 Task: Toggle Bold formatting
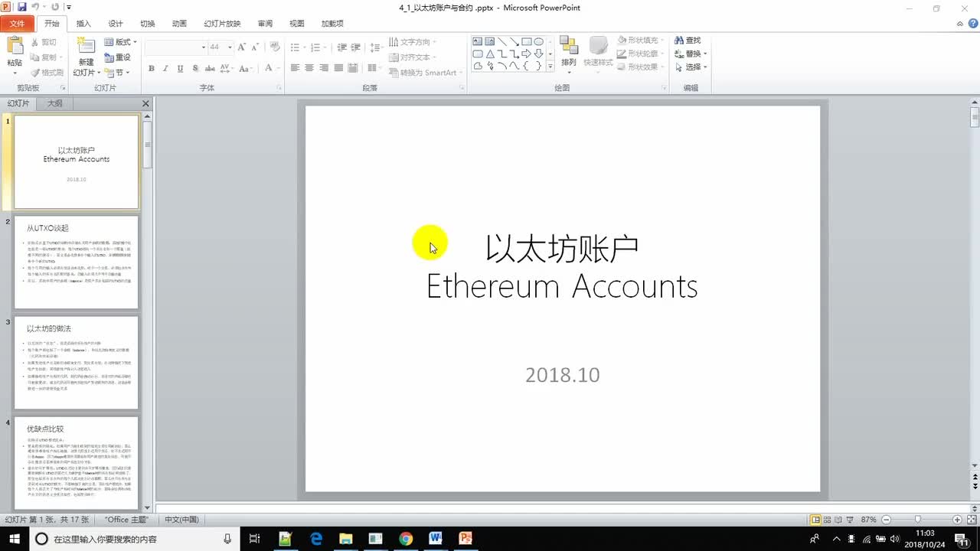coord(152,68)
